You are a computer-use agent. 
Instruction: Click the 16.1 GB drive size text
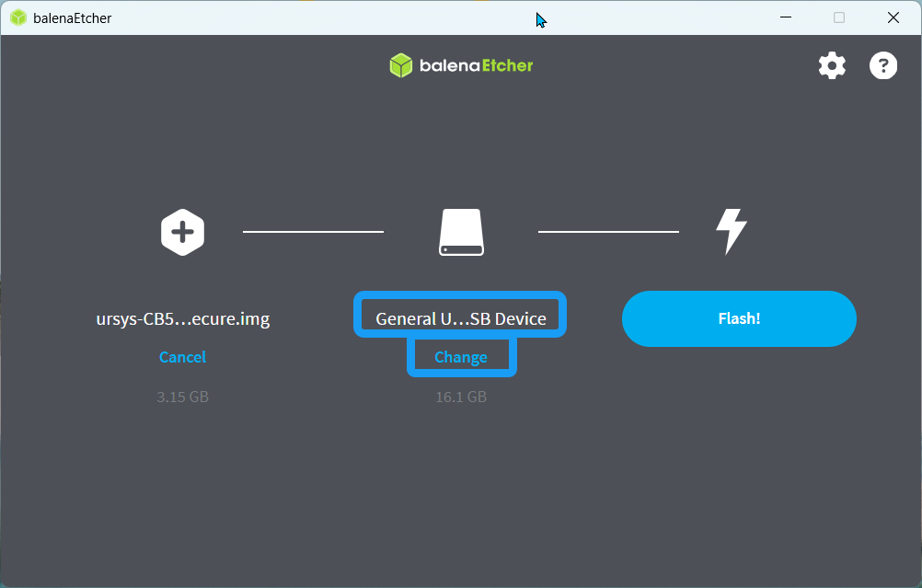(x=461, y=398)
